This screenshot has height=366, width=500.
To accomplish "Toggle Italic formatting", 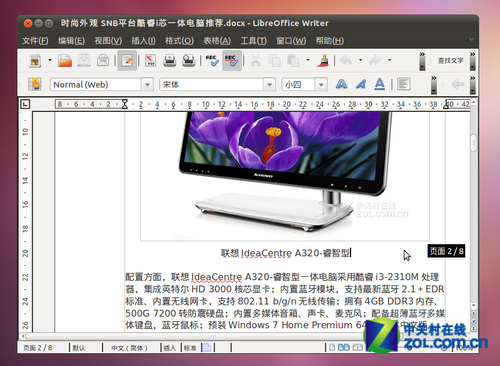I will click(361, 84).
